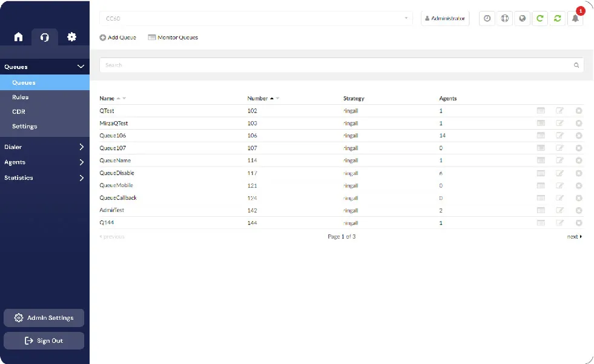Click the queue Search input field
The width and height of the screenshot is (594, 364).
pyautogui.click(x=336, y=65)
